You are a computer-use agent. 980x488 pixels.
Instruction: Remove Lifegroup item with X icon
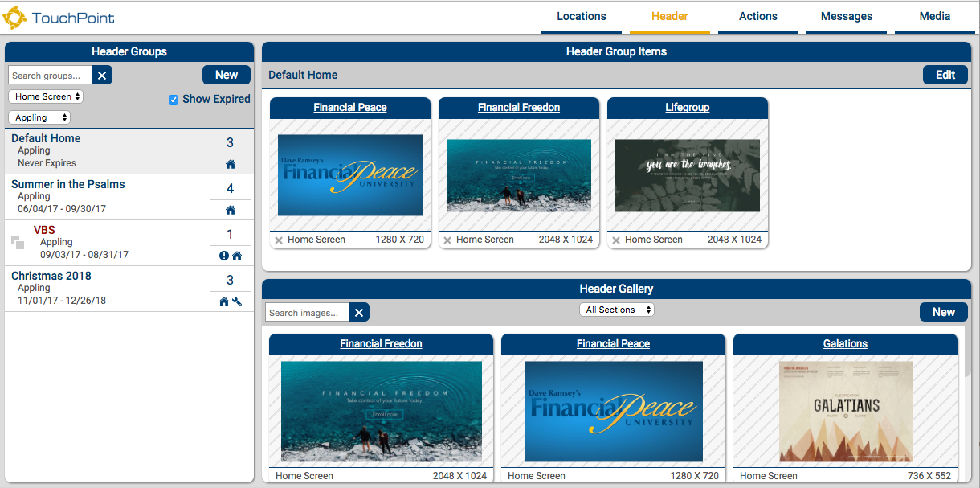[x=616, y=240]
